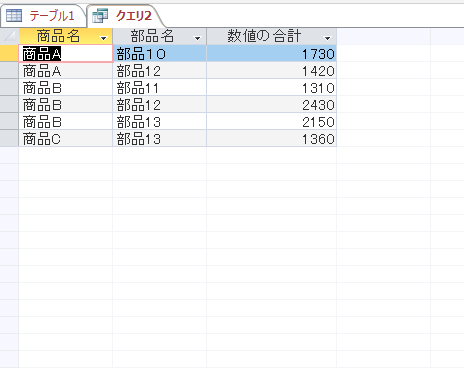Click the table icon on テーブル1 tab

click(14, 15)
